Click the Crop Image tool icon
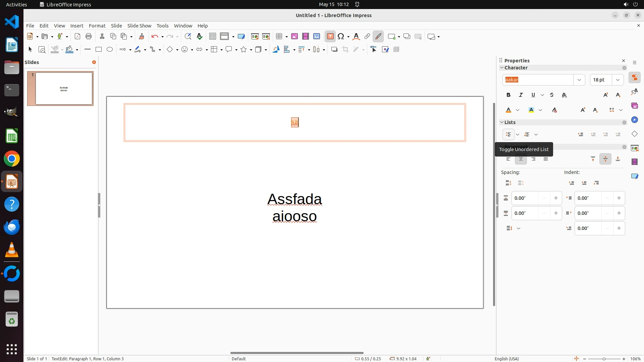 [x=345, y=50]
